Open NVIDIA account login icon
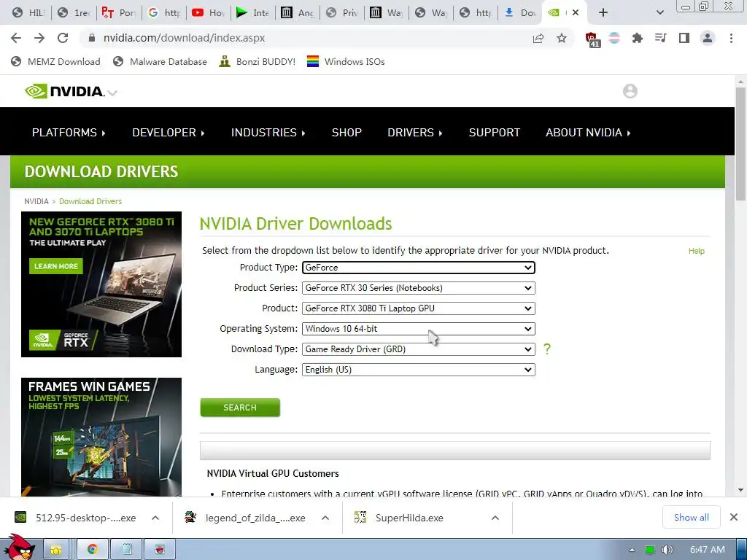 [x=630, y=91]
